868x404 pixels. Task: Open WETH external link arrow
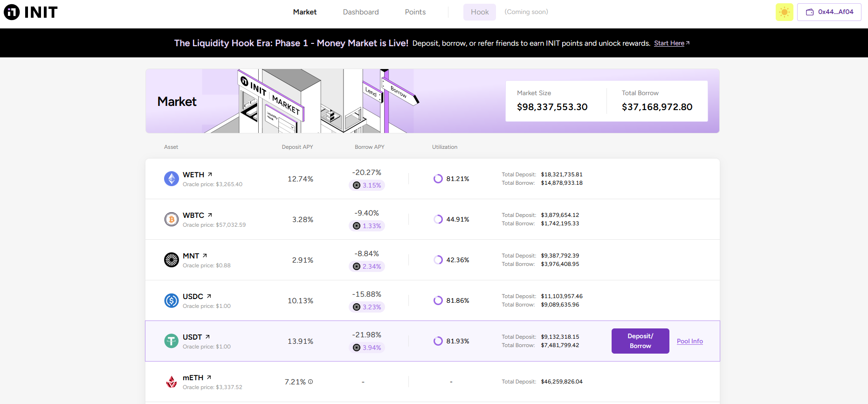210,174
